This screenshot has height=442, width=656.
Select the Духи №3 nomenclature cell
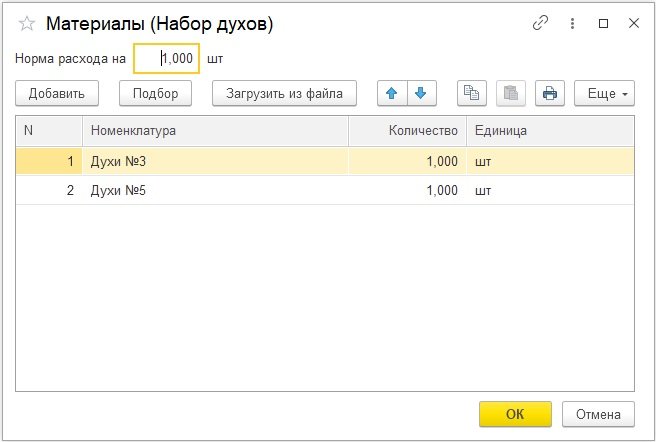click(x=215, y=161)
